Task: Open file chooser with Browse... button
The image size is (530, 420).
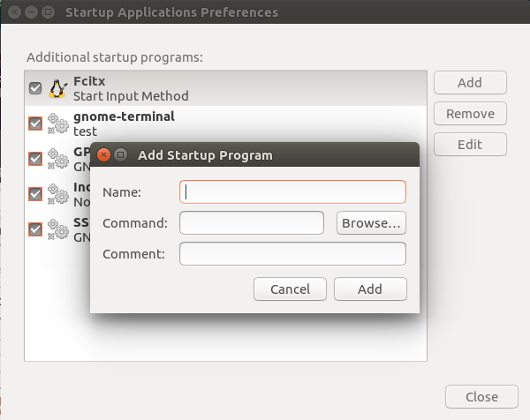Action: tap(371, 223)
